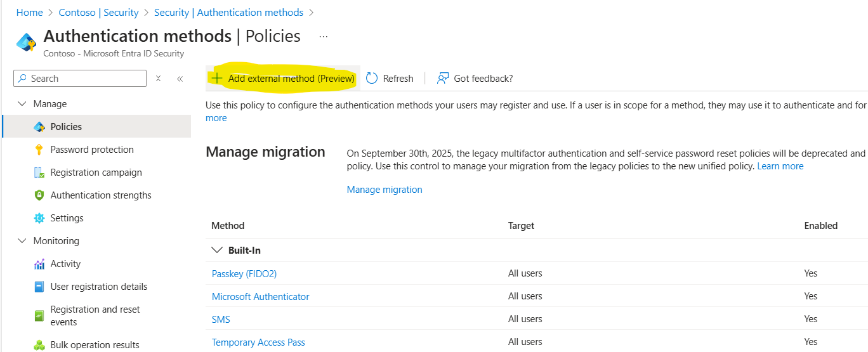The height and width of the screenshot is (352, 868).
Task: Click Security | Authentication methods breadcrumb
Action: 228,13
